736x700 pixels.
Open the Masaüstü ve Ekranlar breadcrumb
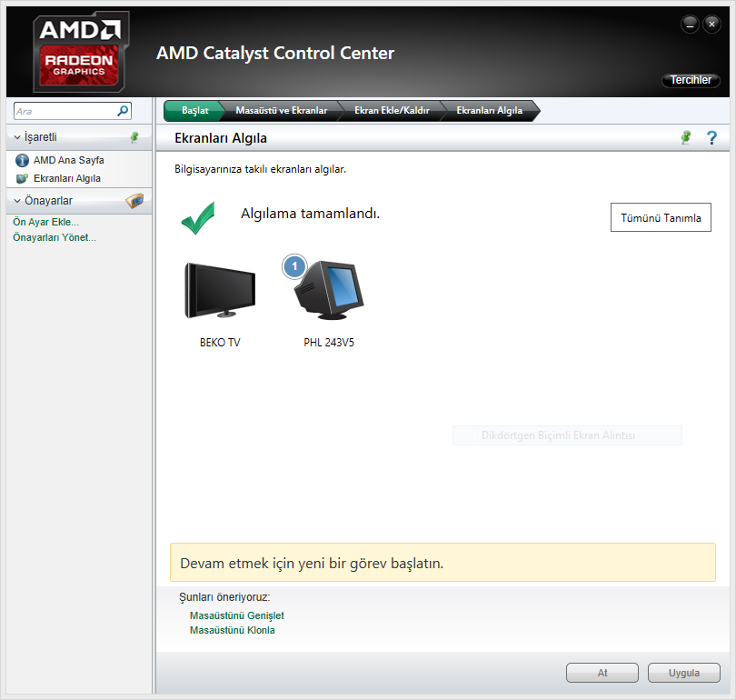(281, 111)
